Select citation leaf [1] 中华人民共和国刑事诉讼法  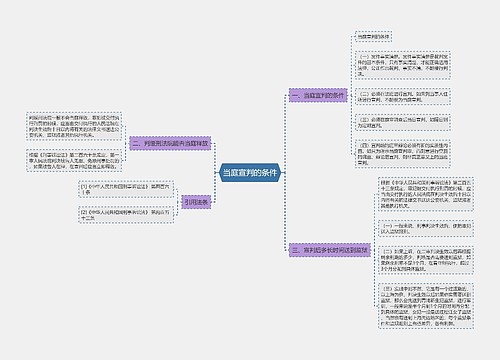tap(126, 189)
